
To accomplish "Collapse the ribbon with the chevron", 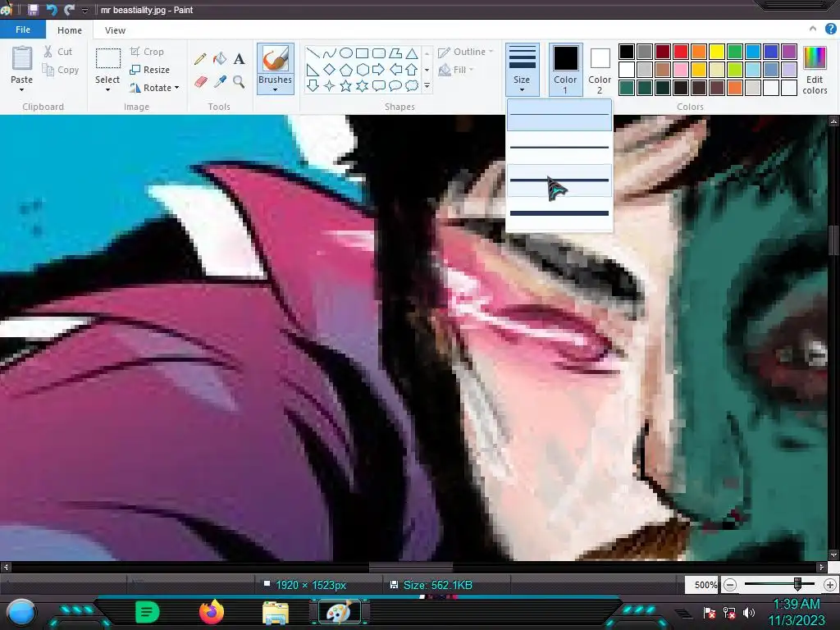I will coord(813,29).
